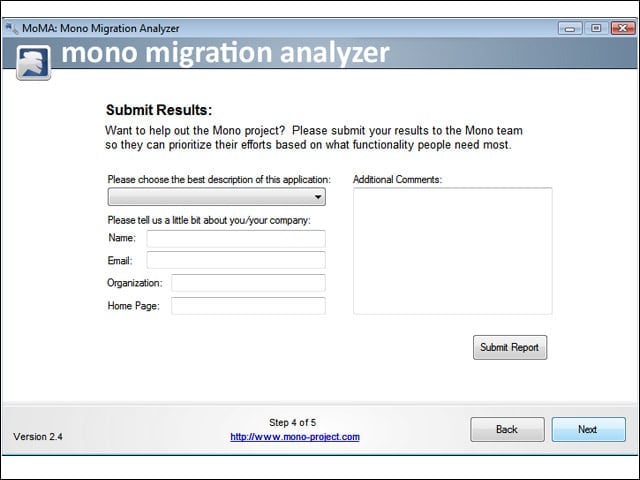
Task: Click the 'Please choose the best description' label
Action: [x=219, y=180]
